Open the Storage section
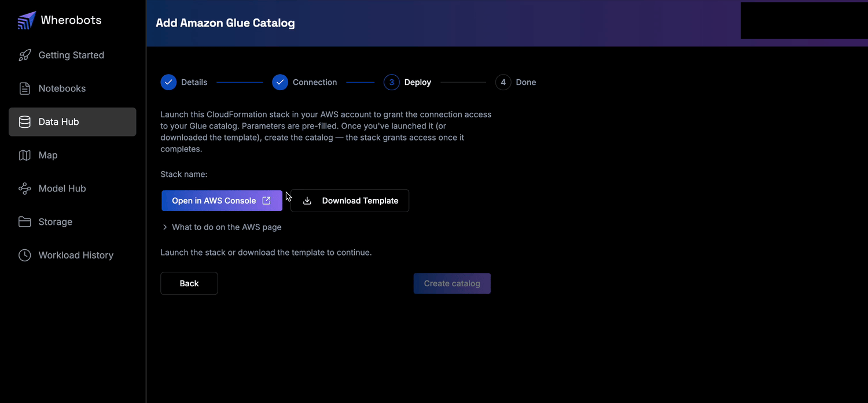This screenshot has height=403, width=868. coord(72,222)
